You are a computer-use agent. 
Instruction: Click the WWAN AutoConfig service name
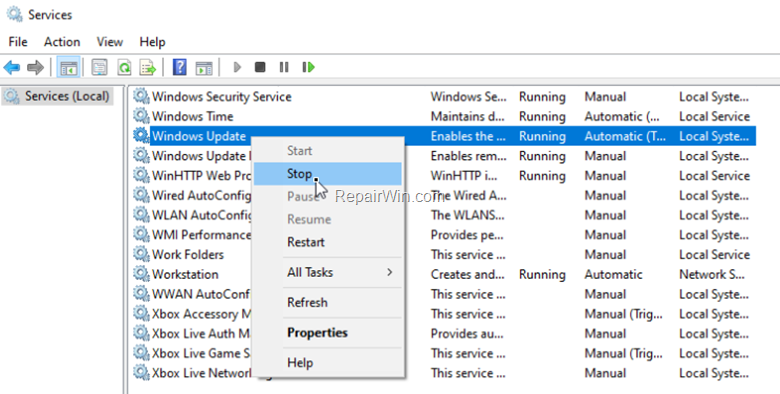[x=200, y=294]
